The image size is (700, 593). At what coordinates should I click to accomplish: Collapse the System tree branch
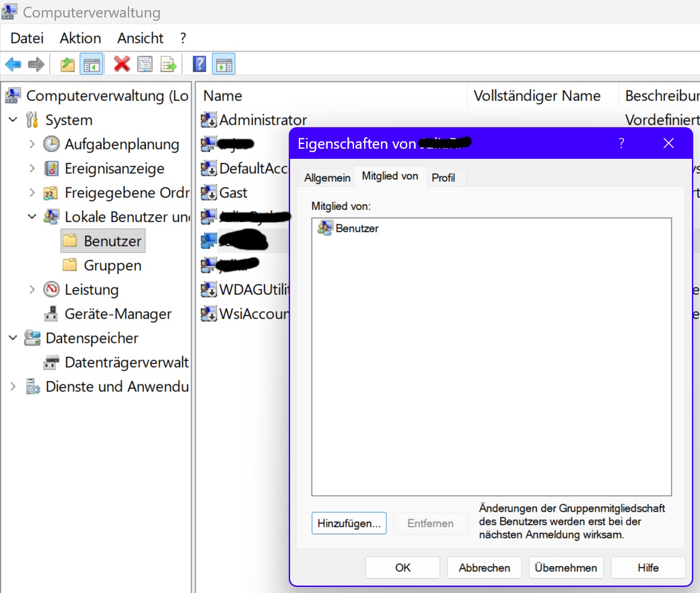[x=13, y=120]
